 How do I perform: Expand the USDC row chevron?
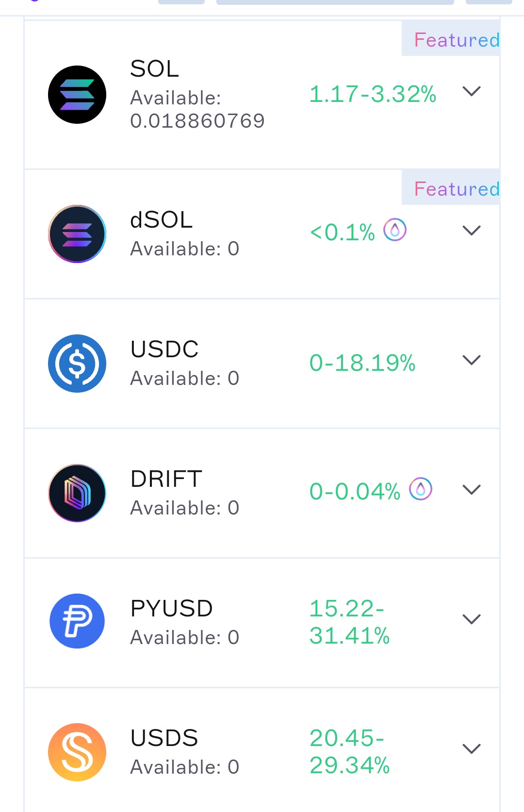click(x=471, y=360)
